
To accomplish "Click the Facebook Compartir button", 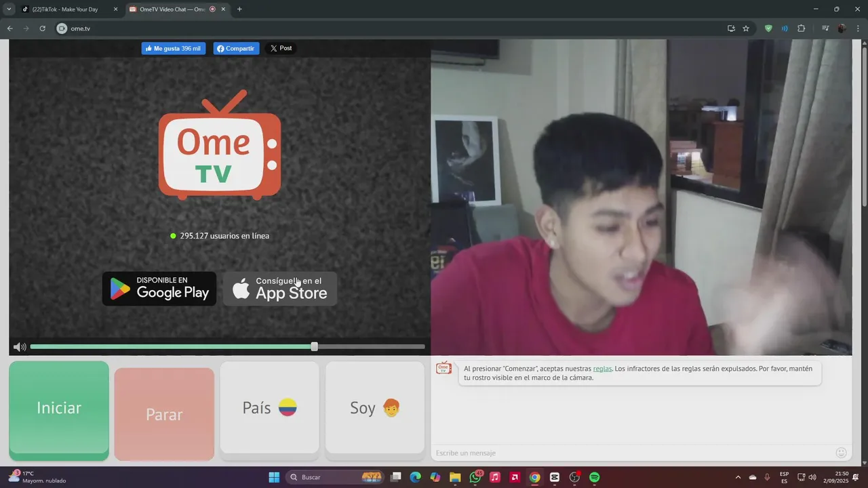I will coord(236,48).
